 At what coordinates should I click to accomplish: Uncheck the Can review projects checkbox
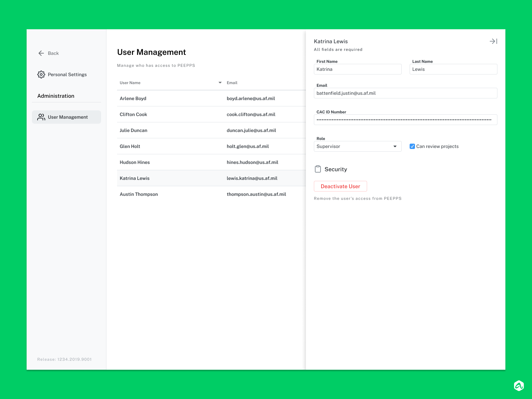[x=412, y=146]
